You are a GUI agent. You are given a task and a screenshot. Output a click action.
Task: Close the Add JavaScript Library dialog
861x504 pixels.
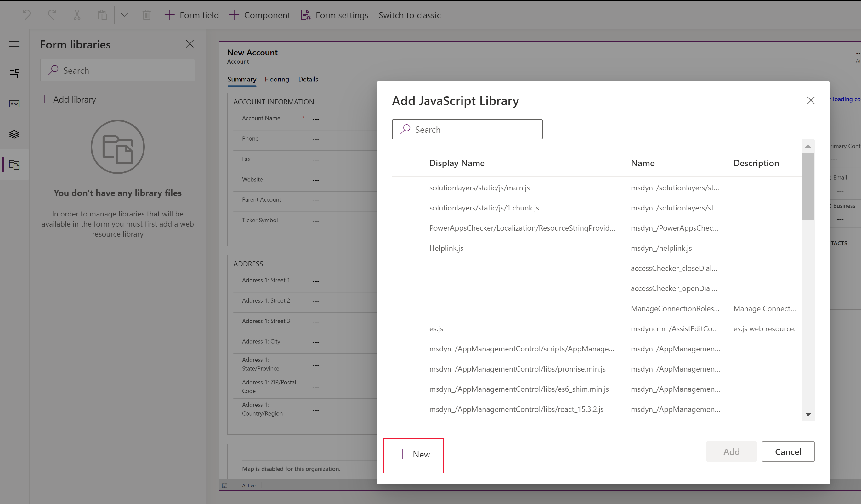pos(810,101)
